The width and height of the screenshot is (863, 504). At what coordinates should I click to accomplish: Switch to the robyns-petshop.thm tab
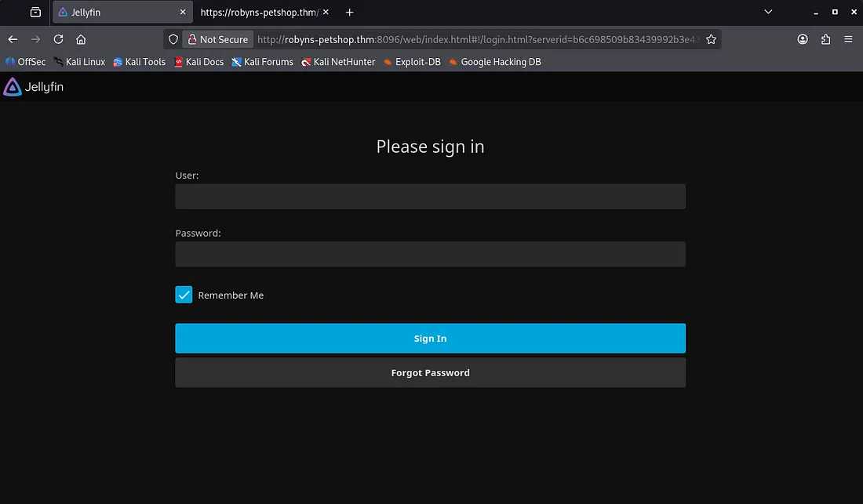(259, 13)
